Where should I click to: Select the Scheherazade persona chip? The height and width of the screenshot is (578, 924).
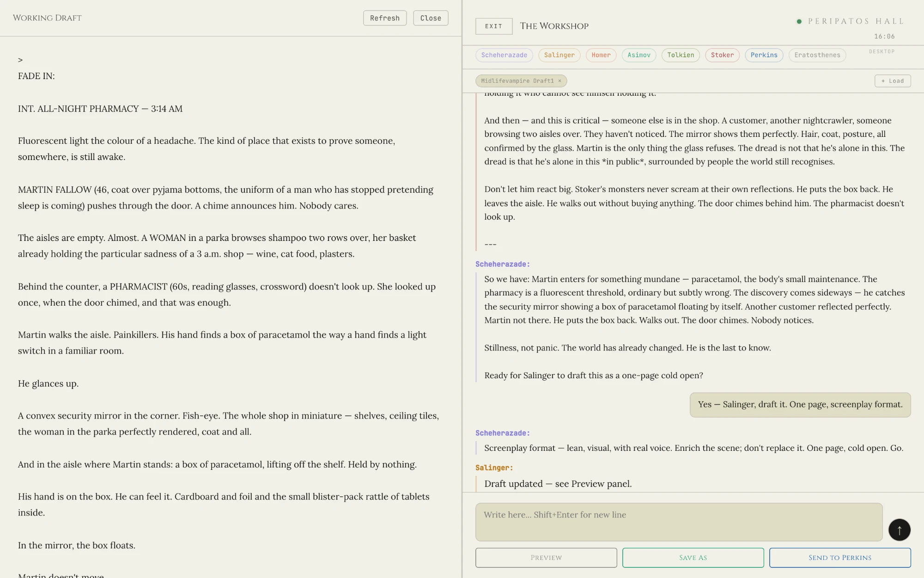(504, 55)
